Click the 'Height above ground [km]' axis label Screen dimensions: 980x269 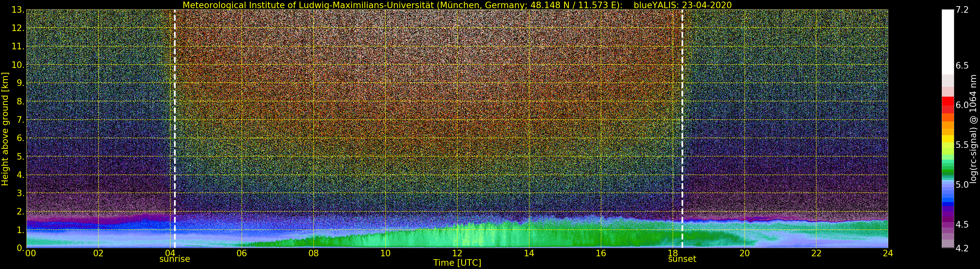point(5,129)
